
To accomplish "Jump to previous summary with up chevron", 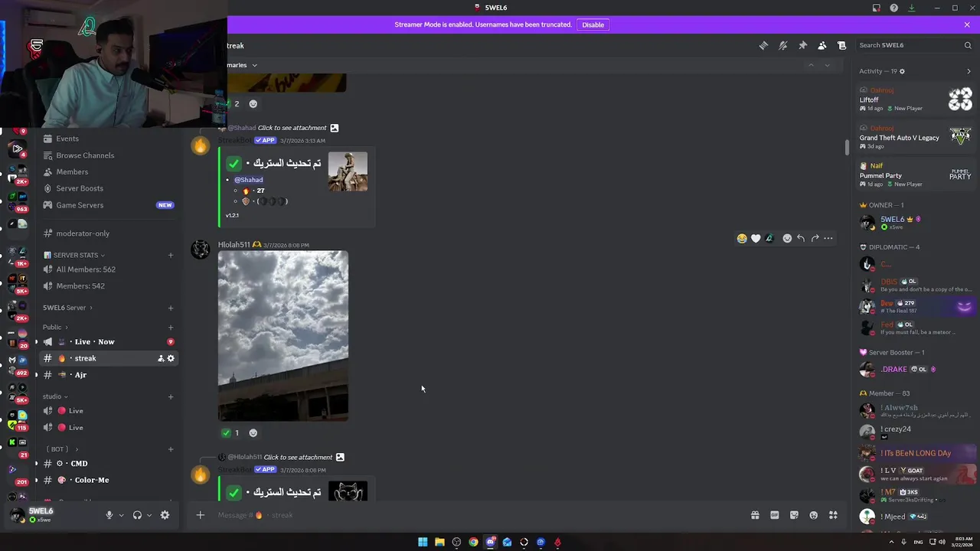I will tap(811, 65).
